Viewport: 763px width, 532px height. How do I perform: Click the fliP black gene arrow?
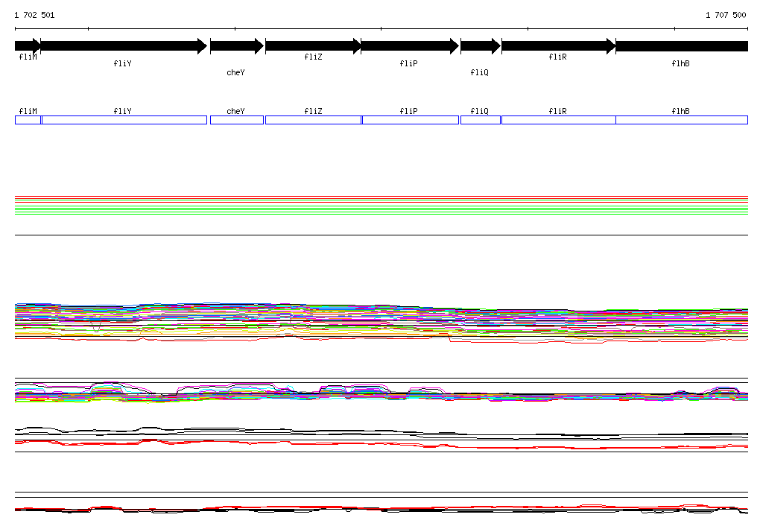point(411,46)
